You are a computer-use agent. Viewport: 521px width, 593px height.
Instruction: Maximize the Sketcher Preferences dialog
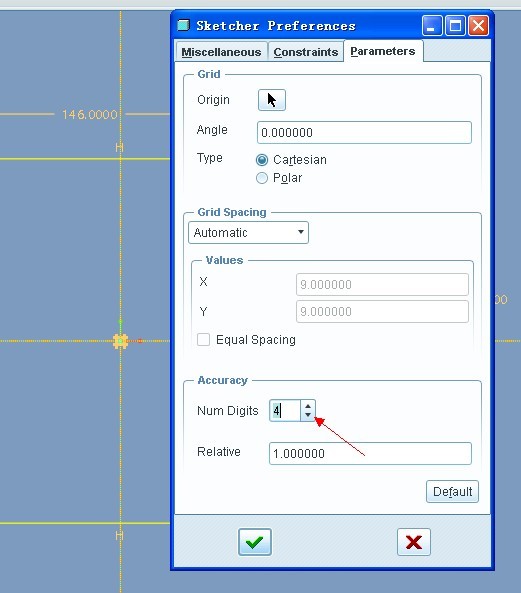(455, 25)
